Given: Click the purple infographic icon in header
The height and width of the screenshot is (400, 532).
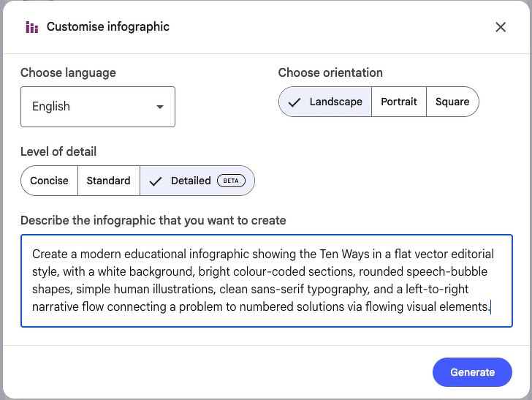Looking at the screenshot, I should pyautogui.click(x=32, y=27).
